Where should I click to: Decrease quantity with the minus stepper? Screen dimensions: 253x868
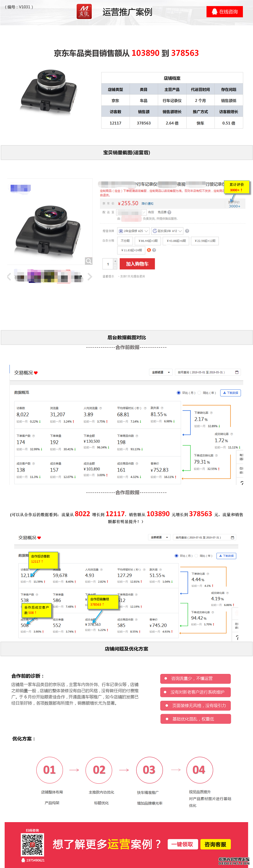(115, 266)
